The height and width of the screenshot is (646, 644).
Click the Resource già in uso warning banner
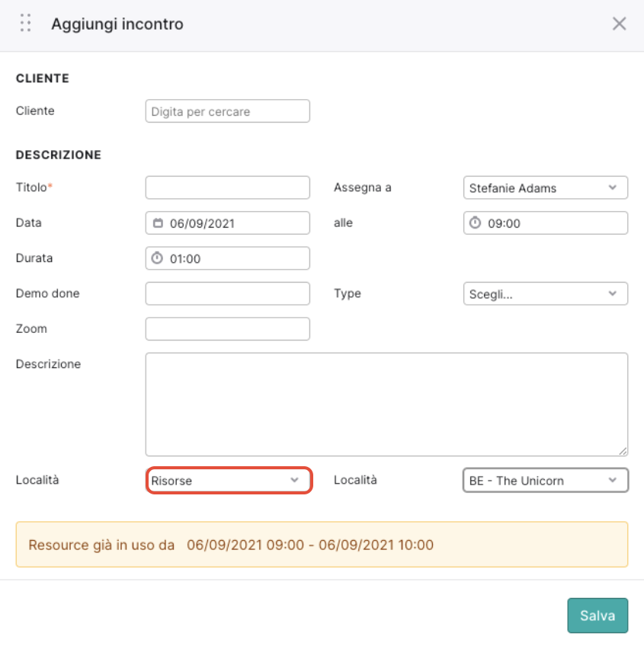[322, 544]
